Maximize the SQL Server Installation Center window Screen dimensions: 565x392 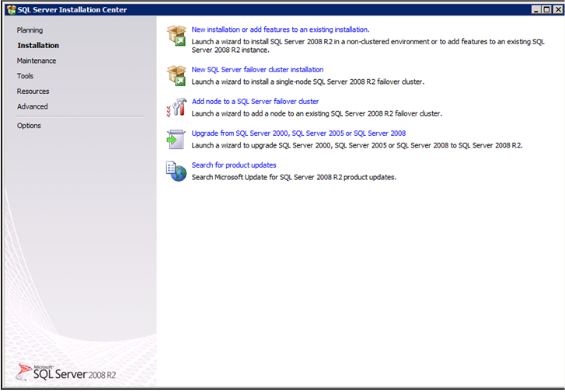(546, 9)
